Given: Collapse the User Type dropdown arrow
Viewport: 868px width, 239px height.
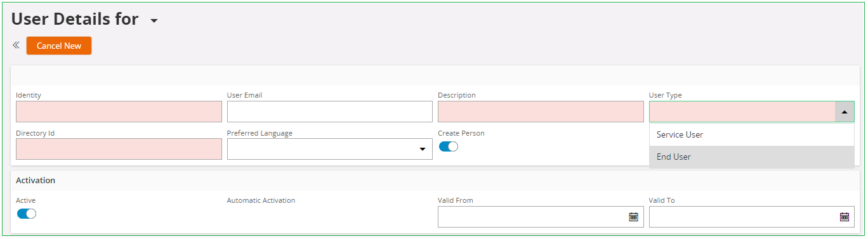Looking at the screenshot, I should [845, 112].
